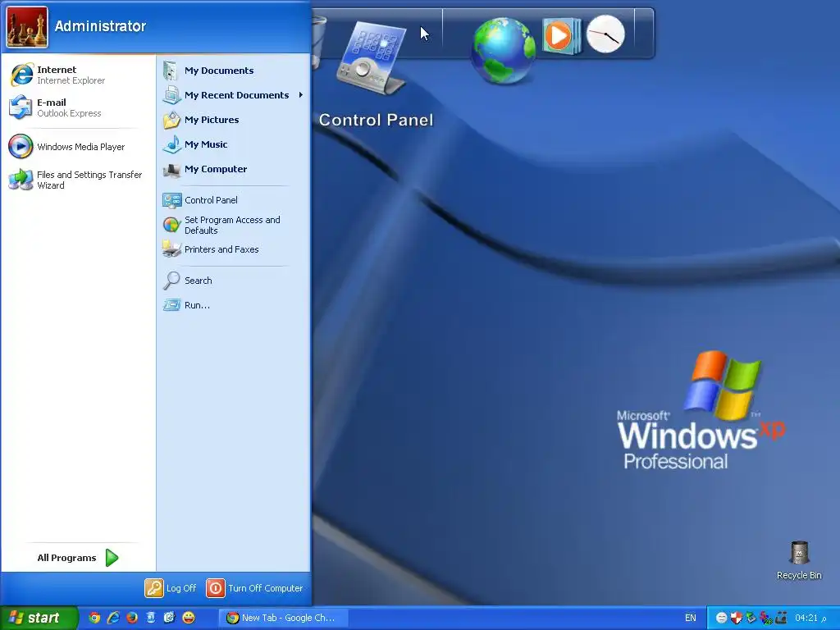
Task: Click the recycle bin Quick Launch icon
Action: [x=151, y=618]
